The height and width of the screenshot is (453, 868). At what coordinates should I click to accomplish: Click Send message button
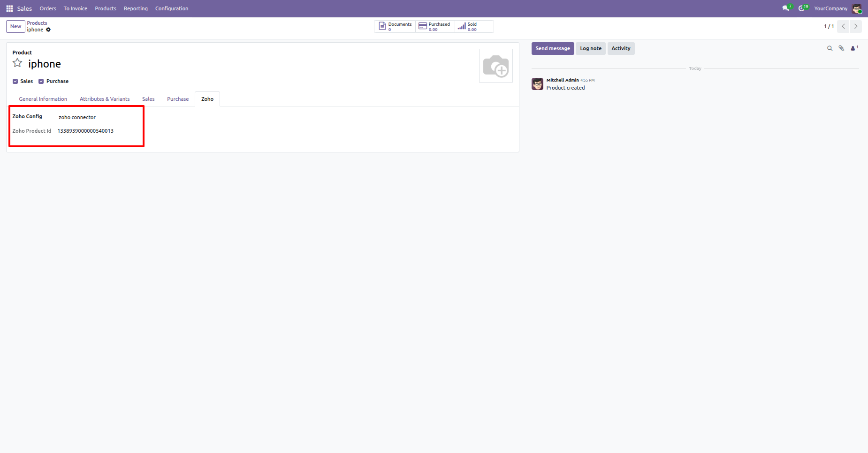[x=553, y=48]
